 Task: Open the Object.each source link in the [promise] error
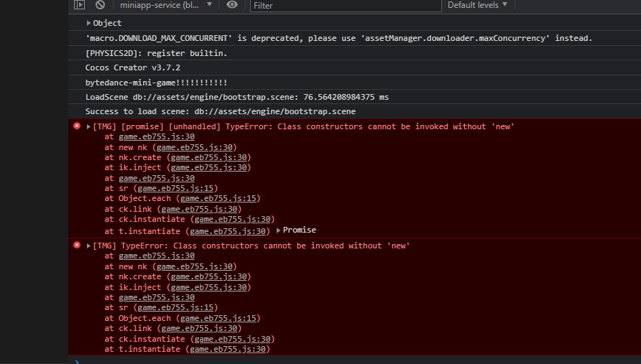(218, 199)
